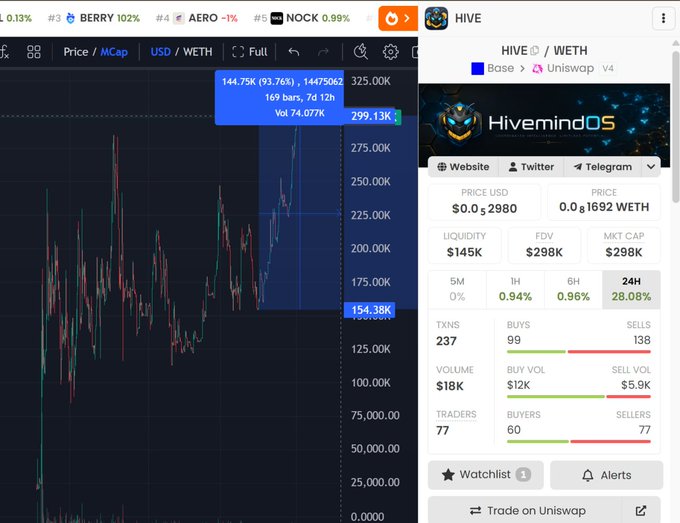The width and height of the screenshot is (680, 523).
Task: Click the BERRY token ticker icon
Action: (70, 18)
